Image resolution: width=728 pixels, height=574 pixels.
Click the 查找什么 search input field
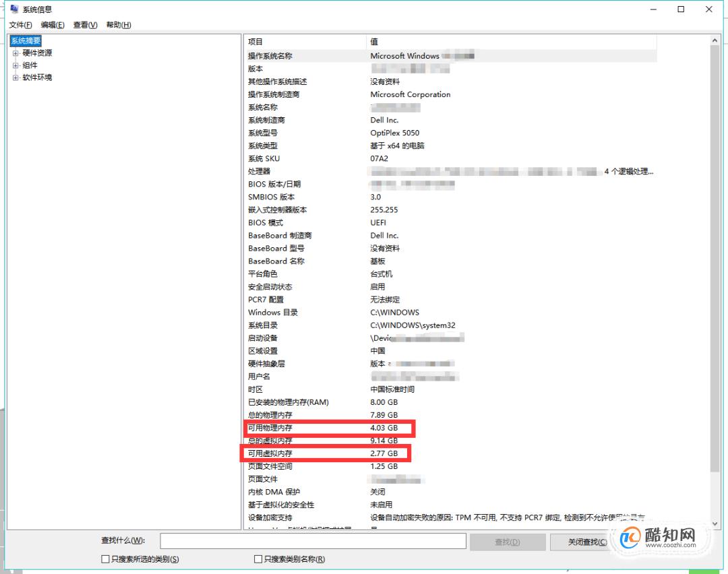(313, 541)
